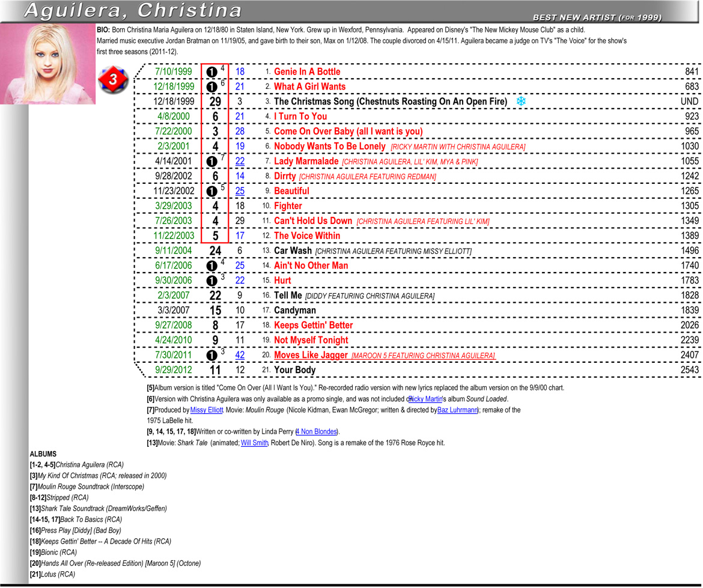Click the Hands All Over album entry

pyautogui.click(x=115, y=563)
